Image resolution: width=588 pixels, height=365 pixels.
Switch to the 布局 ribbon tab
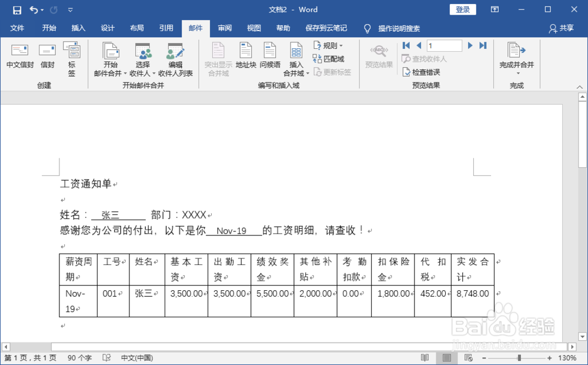(x=137, y=28)
